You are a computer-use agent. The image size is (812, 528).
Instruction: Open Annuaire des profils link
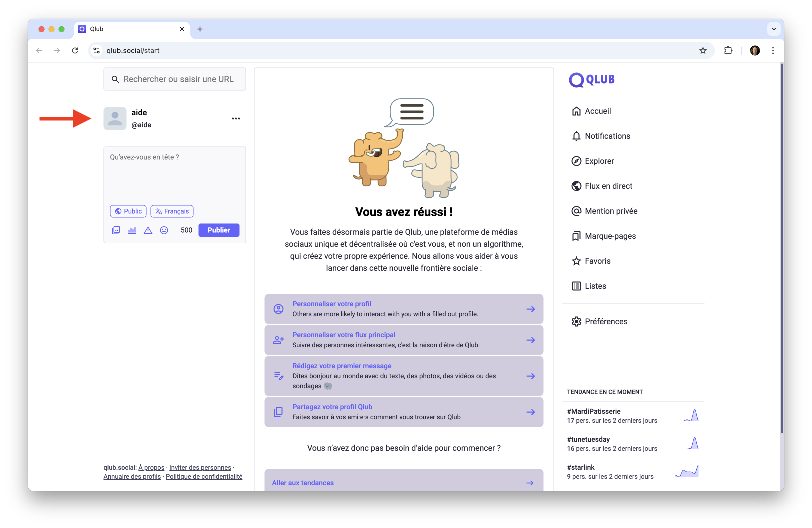(x=132, y=476)
